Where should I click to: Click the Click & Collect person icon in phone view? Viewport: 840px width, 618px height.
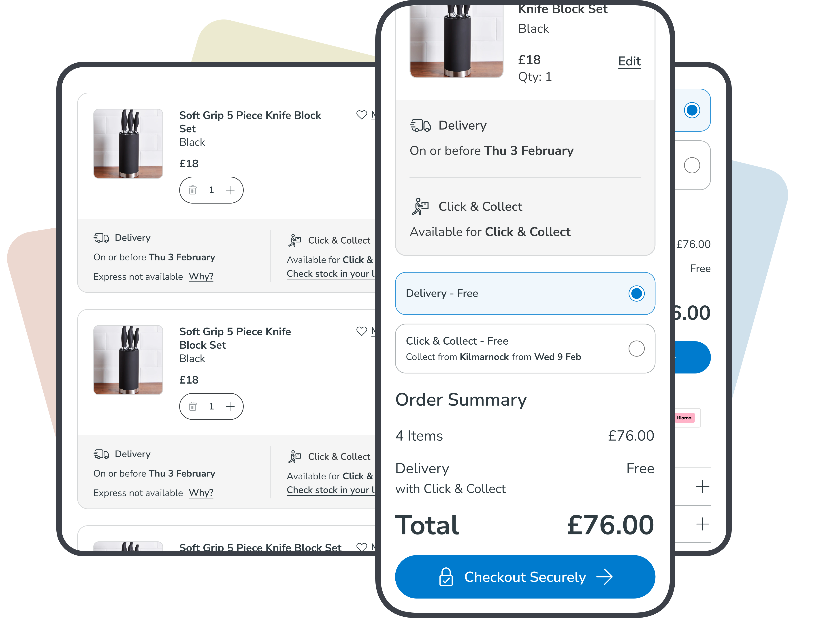(x=420, y=206)
